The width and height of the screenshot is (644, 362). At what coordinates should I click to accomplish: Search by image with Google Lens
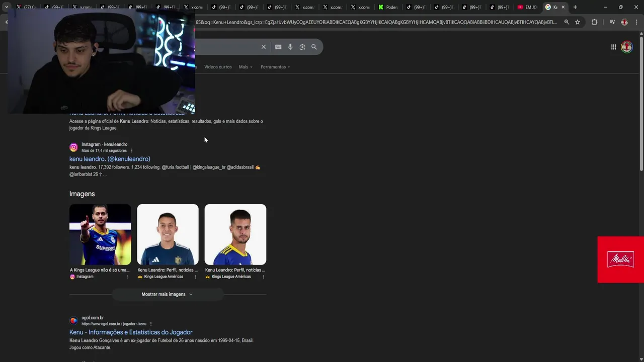click(x=302, y=47)
